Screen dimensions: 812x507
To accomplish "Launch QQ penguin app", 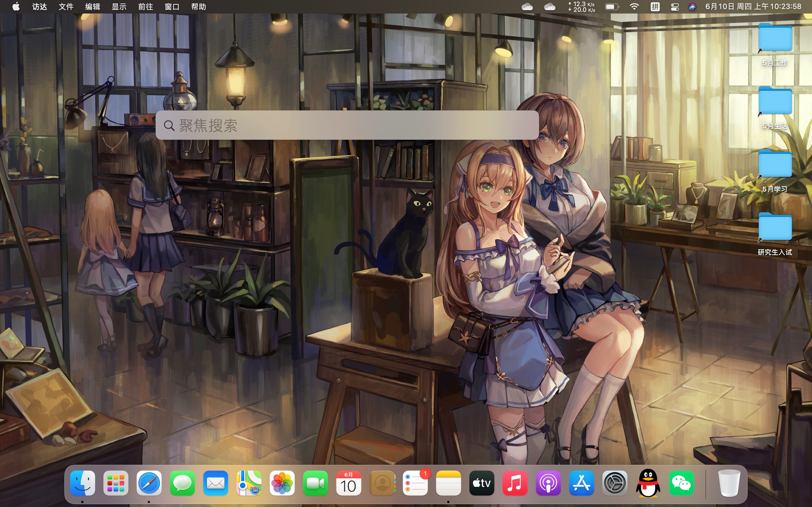I will coord(648,483).
